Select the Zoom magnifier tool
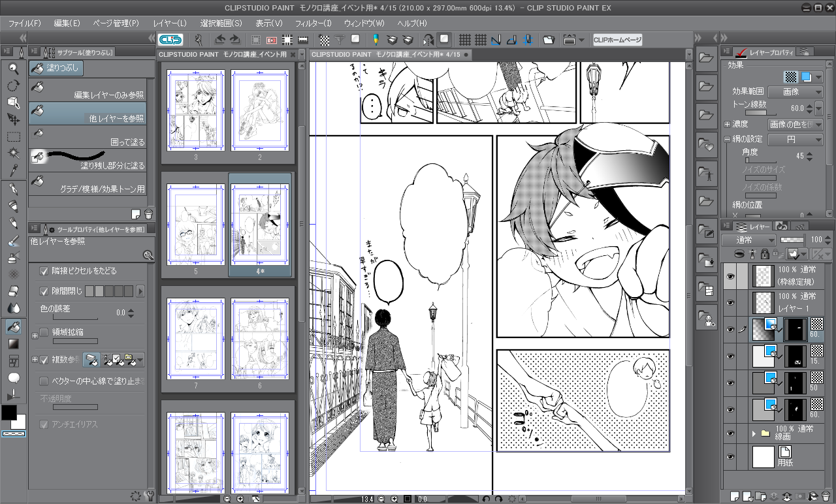Viewport: 836px width, 504px height. [x=13, y=68]
